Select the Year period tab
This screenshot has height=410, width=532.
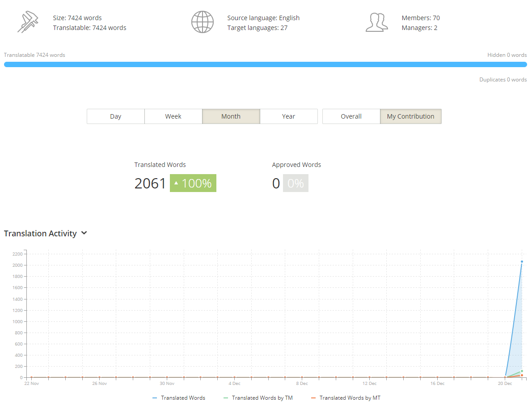(x=289, y=116)
